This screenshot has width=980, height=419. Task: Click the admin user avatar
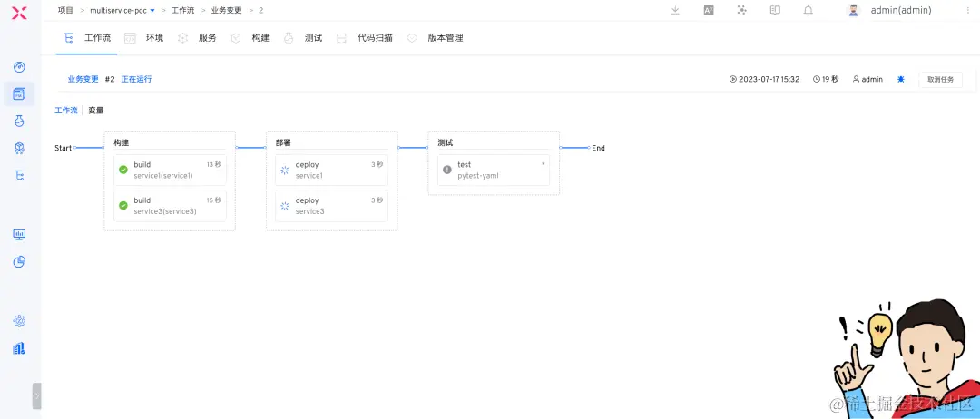853,11
